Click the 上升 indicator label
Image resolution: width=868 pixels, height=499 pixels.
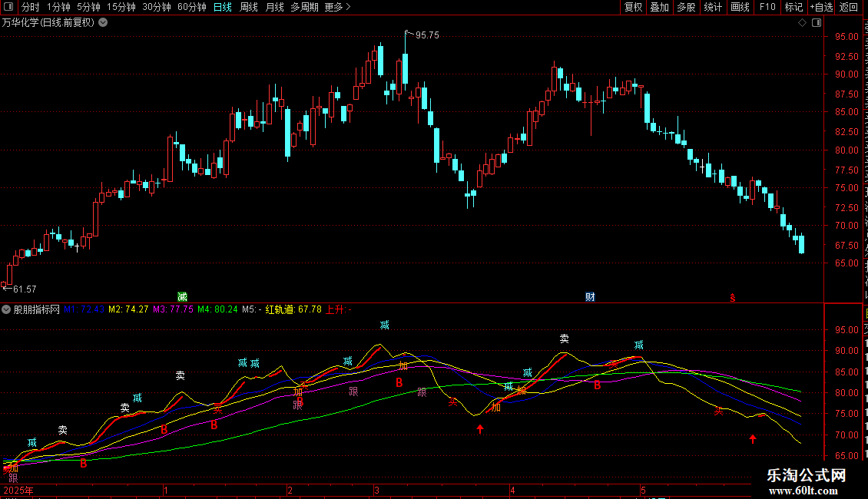[x=338, y=310]
